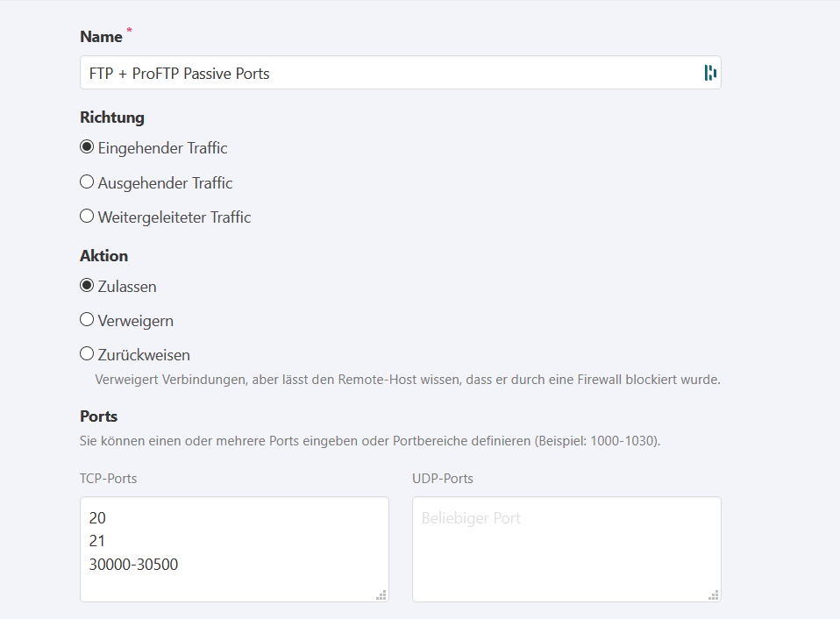Click the Aktion section heading
Viewport: 840px width, 619px height.
coord(103,256)
